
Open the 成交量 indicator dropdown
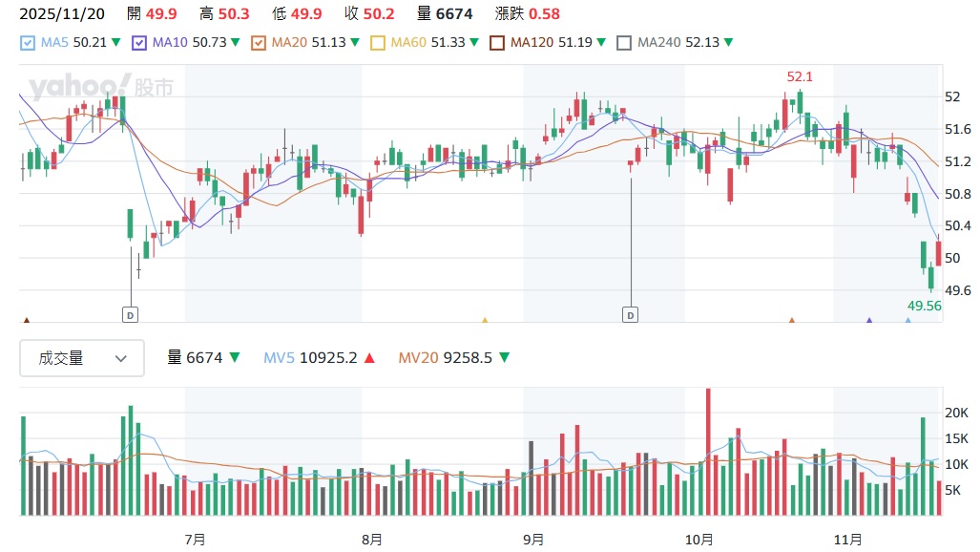(82, 358)
